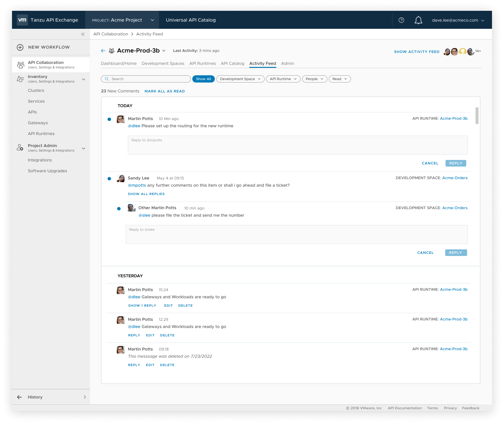Open the People filter dropdown
The height and width of the screenshot is (424, 504).
(314, 79)
